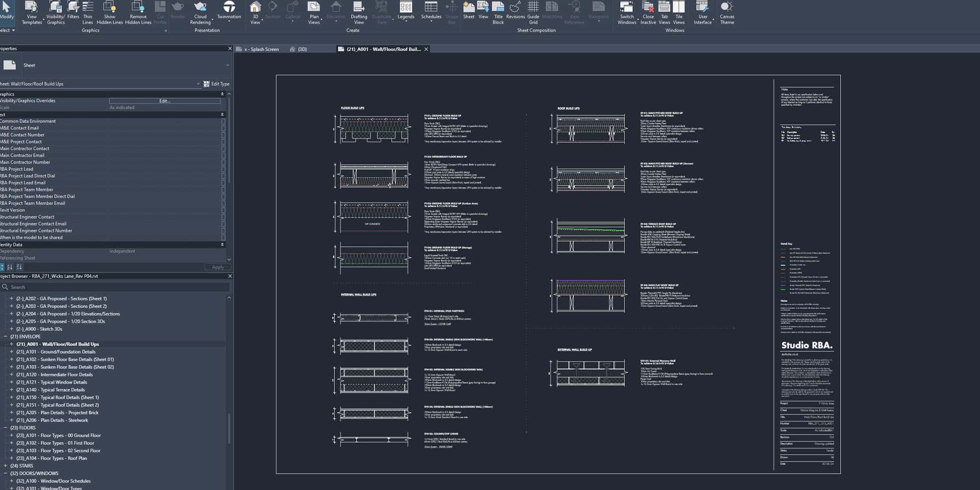Expand the (24) STAIRS branch
This screenshot has width=980, height=490.
[5, 466]
